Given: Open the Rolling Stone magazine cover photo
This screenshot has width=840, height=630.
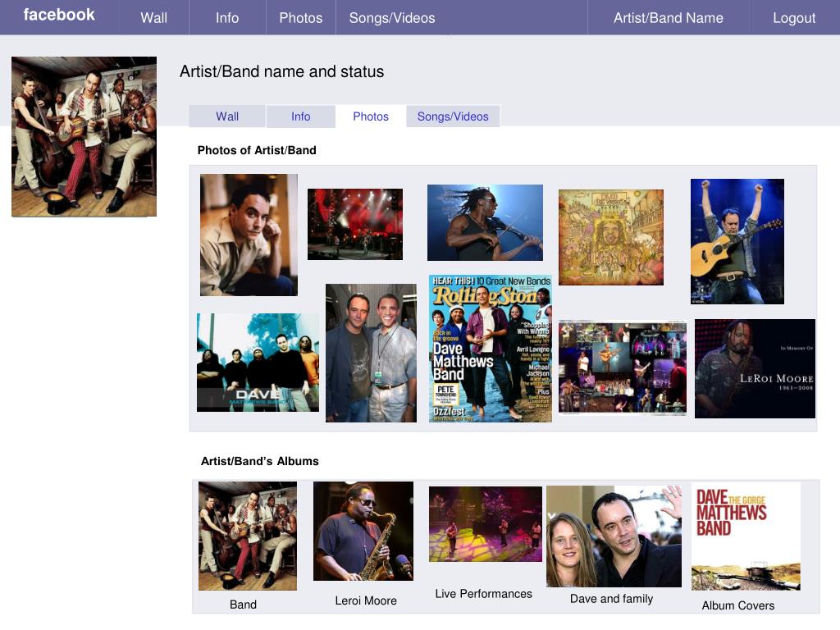Looking at the screenshot, I should [490, 349].
